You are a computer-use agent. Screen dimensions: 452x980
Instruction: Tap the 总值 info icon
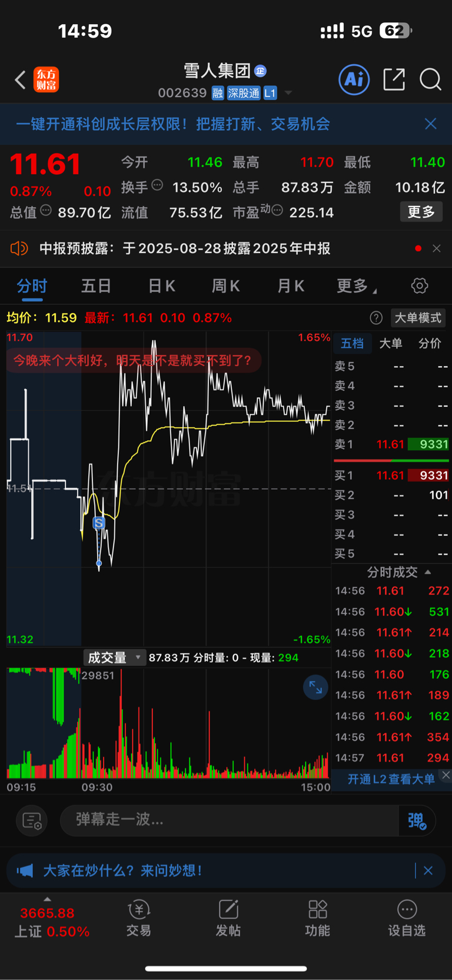pyautogui.click(x=46, y=210)
